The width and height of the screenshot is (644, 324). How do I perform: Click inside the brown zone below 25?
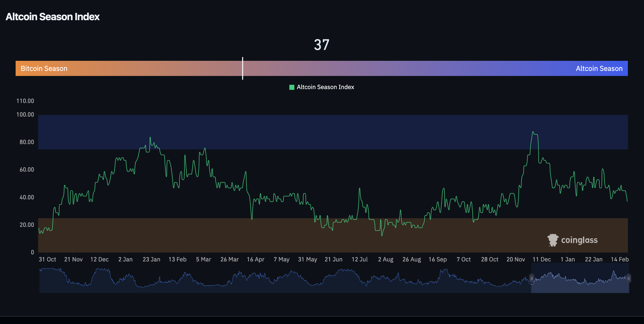[x=176, y=237]
